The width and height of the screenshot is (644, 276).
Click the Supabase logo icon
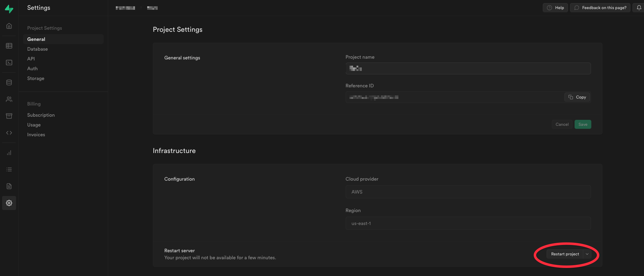tap(9, 9)
